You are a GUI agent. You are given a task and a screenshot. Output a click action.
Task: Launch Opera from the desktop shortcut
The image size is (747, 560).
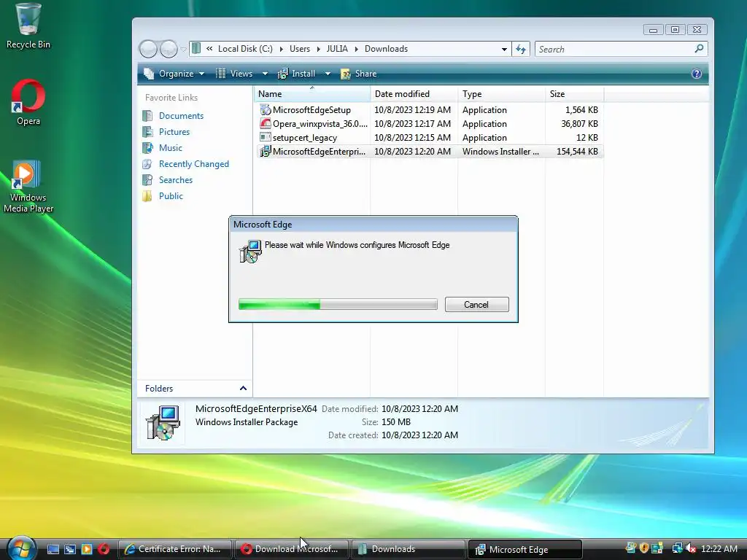28,102
